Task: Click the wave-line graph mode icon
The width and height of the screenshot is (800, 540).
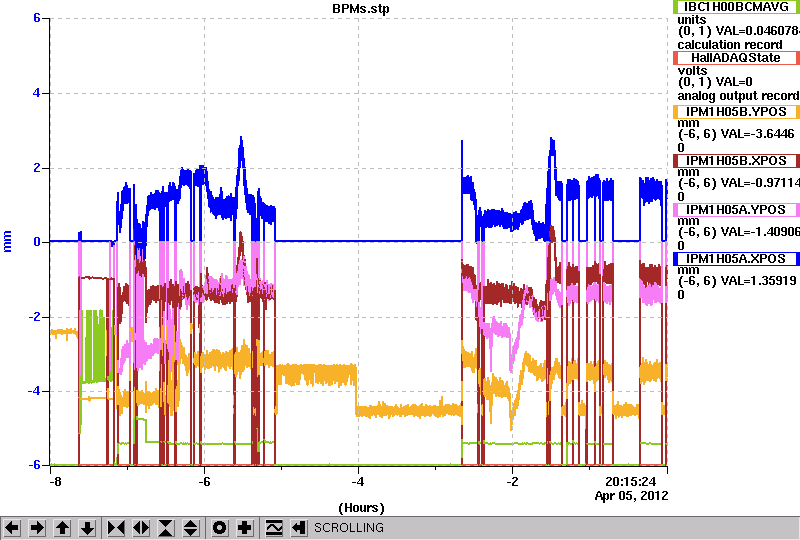Action: coord(274,527)
